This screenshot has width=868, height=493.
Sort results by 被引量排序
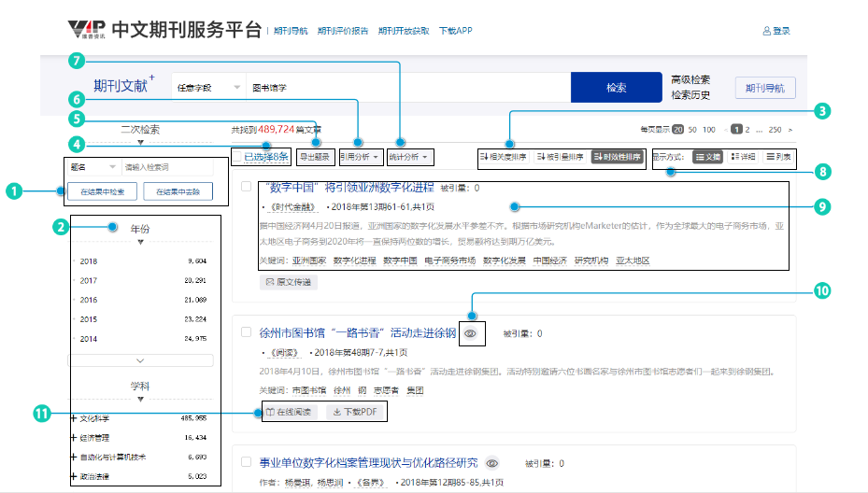(x=562, y=157)
